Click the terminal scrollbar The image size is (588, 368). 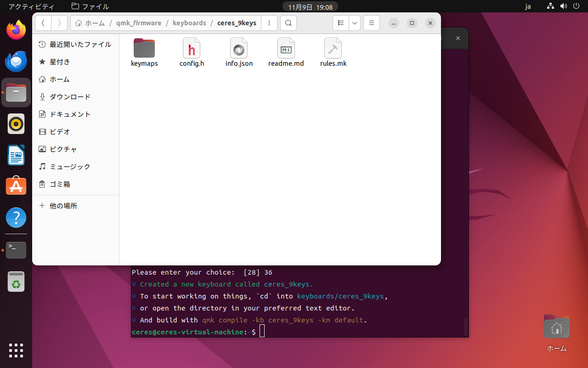point(466,326)
